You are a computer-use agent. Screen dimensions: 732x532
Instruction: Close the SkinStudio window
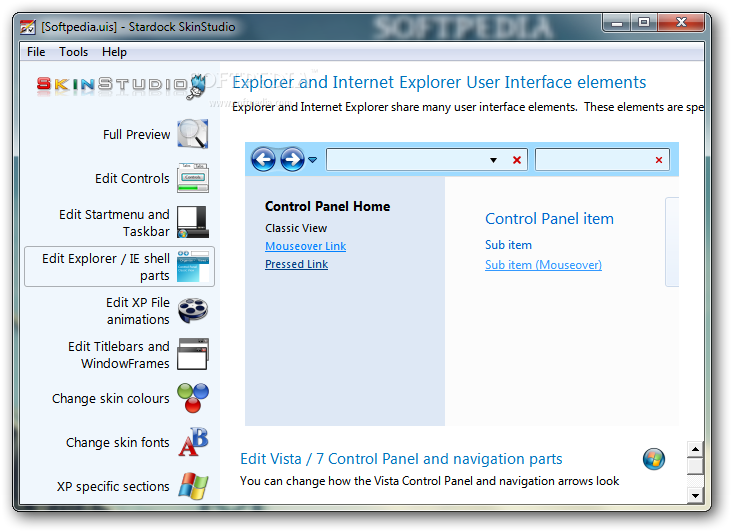[x=681, y=22]
